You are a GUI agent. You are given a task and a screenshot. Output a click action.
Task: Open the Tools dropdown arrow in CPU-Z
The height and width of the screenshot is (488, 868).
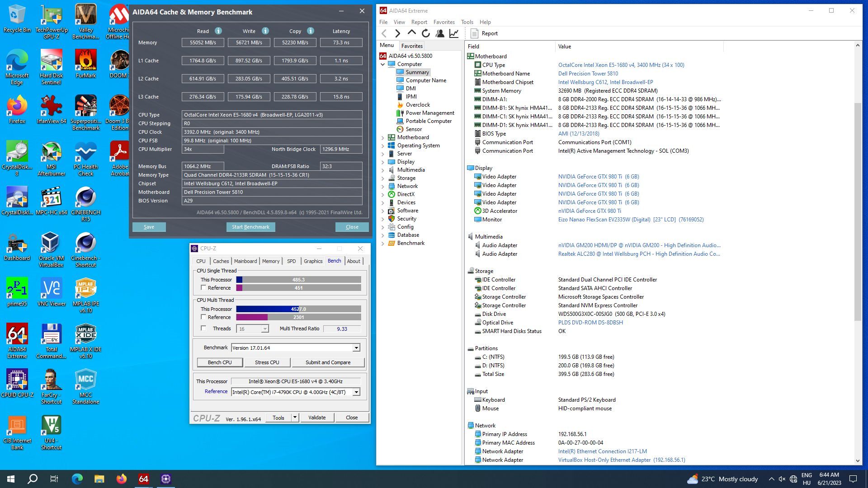[295, 418]
